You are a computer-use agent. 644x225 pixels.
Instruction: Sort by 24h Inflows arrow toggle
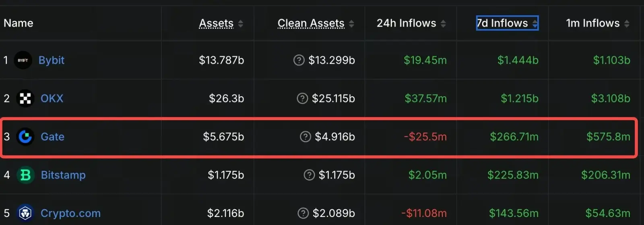(443, 24)
